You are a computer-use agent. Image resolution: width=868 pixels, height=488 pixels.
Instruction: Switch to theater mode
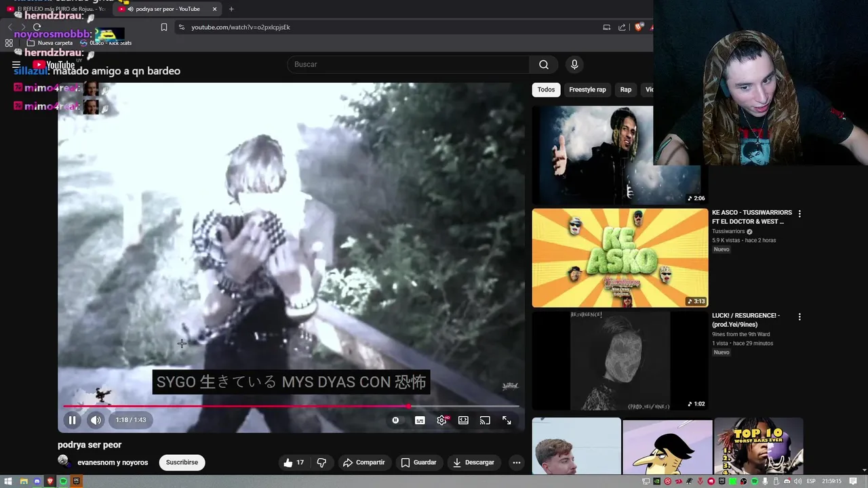pyautogui.click(x=463, y=420)
